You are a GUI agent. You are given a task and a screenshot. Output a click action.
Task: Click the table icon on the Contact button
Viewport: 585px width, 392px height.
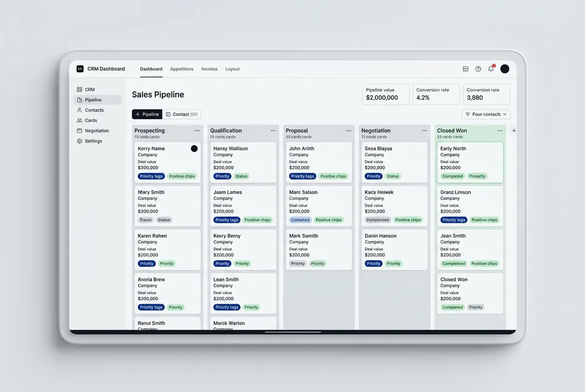(168, 114)
